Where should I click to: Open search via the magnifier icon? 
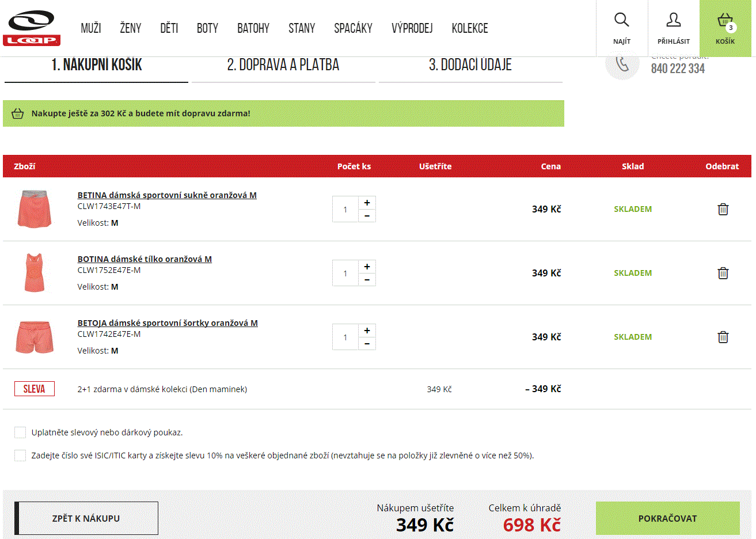tap(621, 20)
